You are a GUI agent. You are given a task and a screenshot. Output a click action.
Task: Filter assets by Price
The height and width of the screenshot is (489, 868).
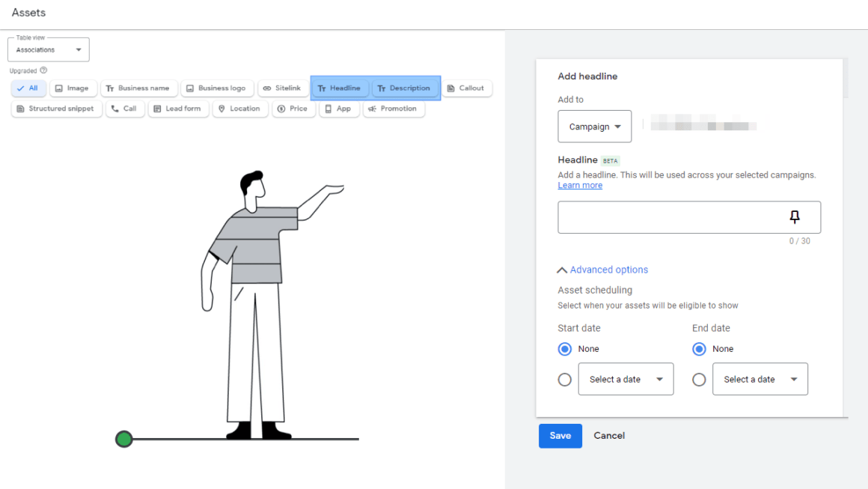[x=293, y=109]
